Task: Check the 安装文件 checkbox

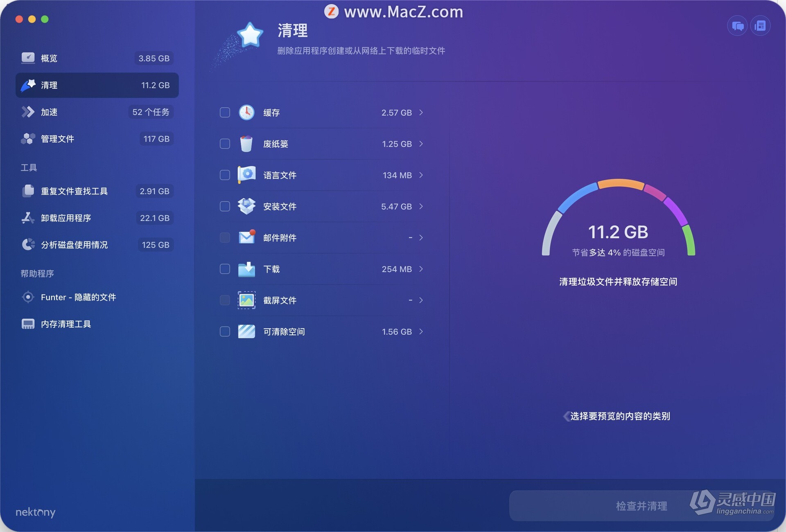Action: pos(225,206)
